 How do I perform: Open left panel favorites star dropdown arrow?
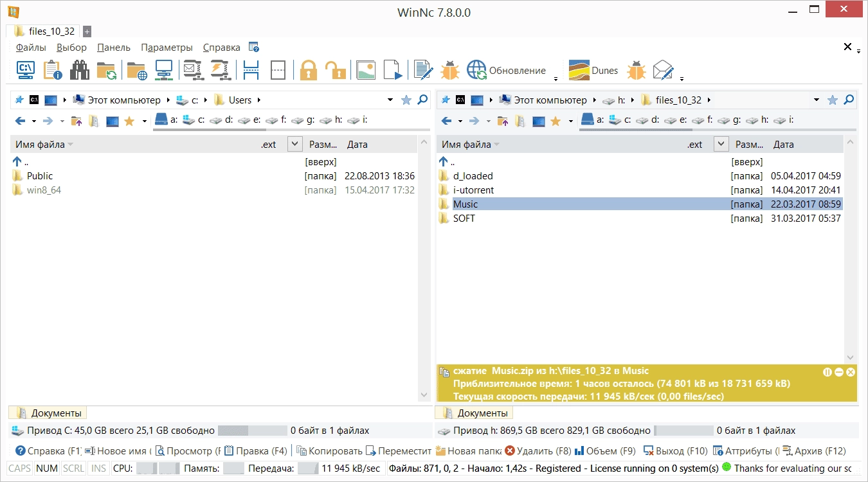tap(145, 121)
